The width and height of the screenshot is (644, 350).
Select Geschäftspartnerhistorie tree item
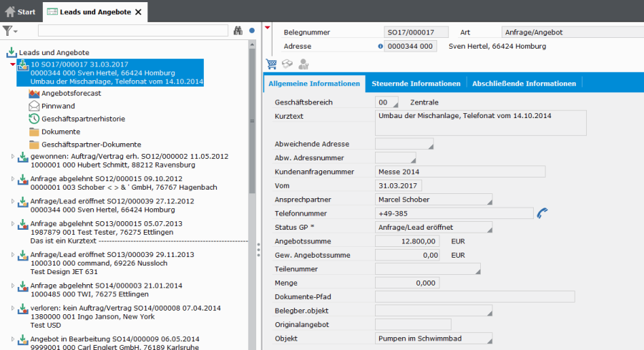tap(83, 119)
